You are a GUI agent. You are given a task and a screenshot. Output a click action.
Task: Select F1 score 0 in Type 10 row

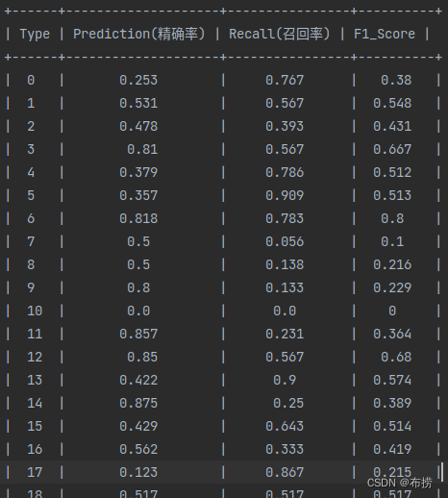pyautogui.click(x=392, y=311)
